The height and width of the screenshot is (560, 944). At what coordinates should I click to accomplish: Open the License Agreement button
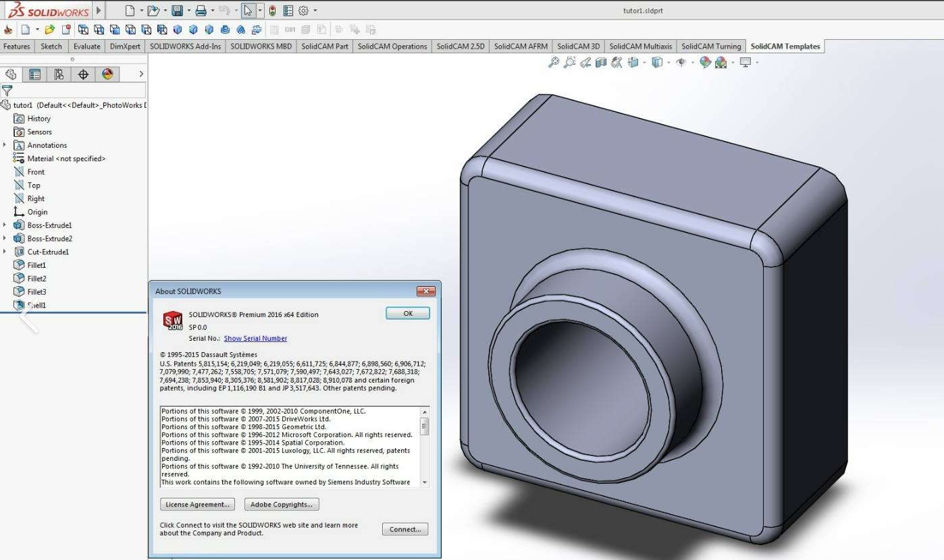[x=197, y=505]
